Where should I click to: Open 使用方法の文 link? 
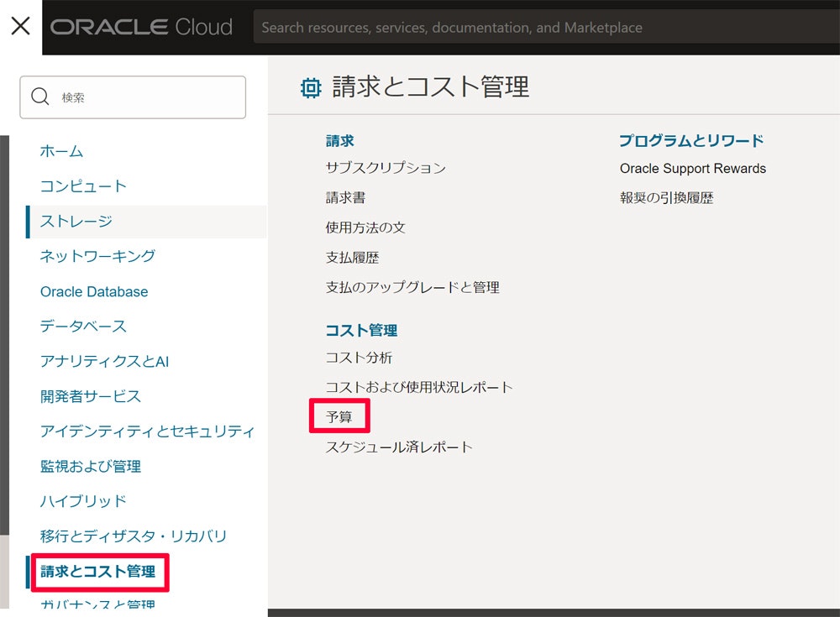coord(365,227)
